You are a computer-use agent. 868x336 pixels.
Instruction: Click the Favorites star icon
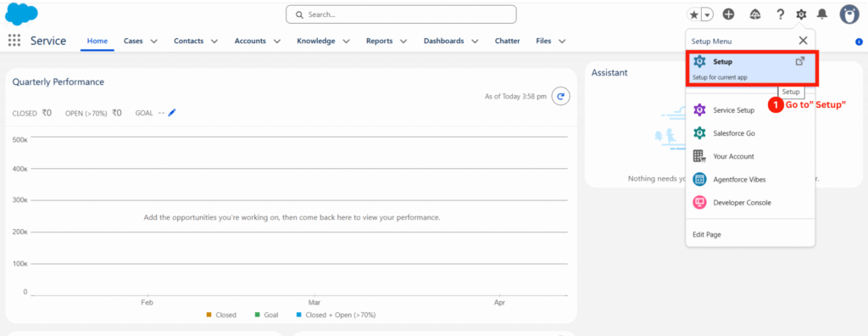[693, 15]
